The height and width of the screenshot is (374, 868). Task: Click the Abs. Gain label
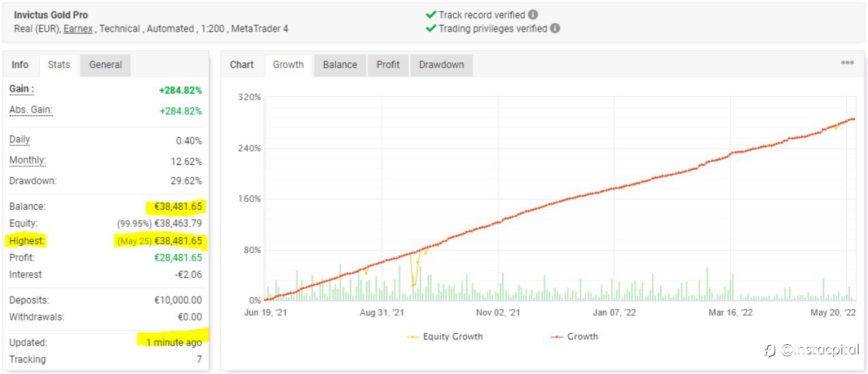tap(31, 110)
